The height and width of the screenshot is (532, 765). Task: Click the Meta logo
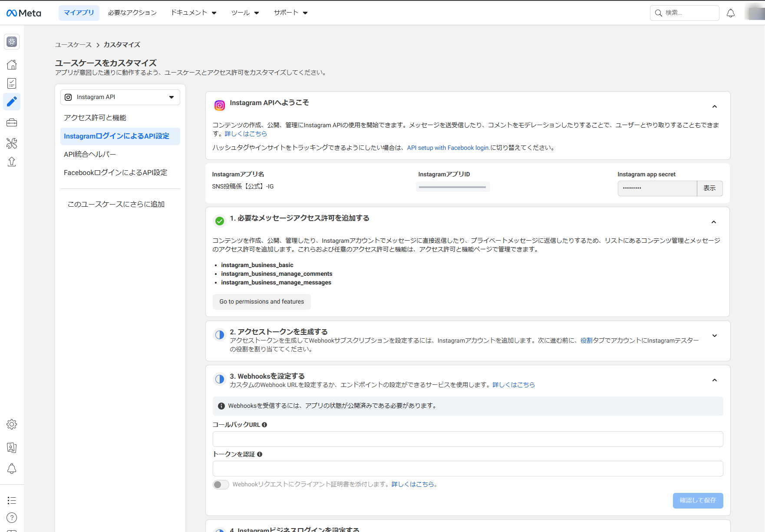(x=24, y=13)
